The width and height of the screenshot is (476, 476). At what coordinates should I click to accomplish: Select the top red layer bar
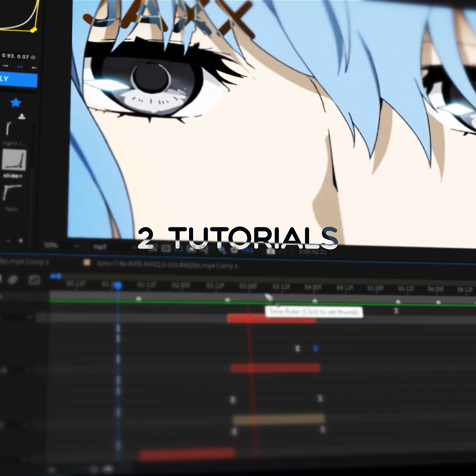[x=271, y=319]
